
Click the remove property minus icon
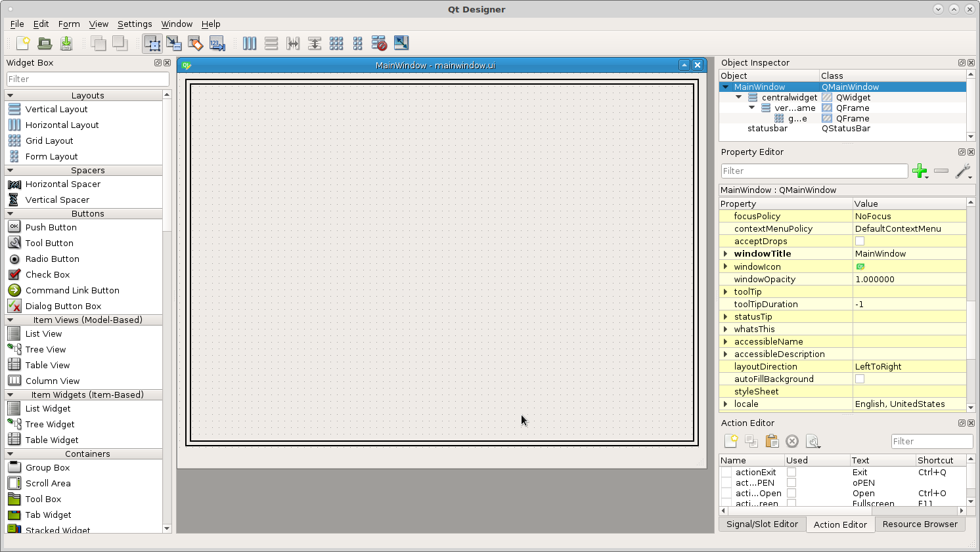pos(941,171)
